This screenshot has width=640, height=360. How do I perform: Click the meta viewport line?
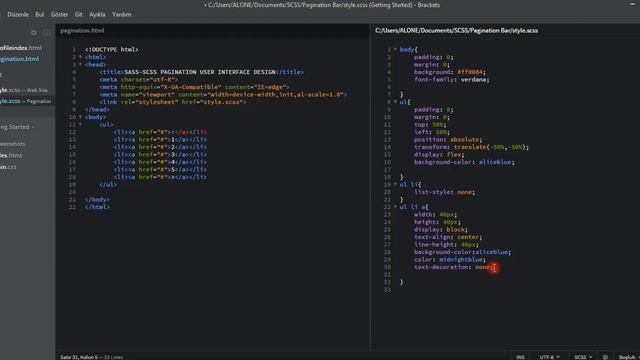coord(223,94)
